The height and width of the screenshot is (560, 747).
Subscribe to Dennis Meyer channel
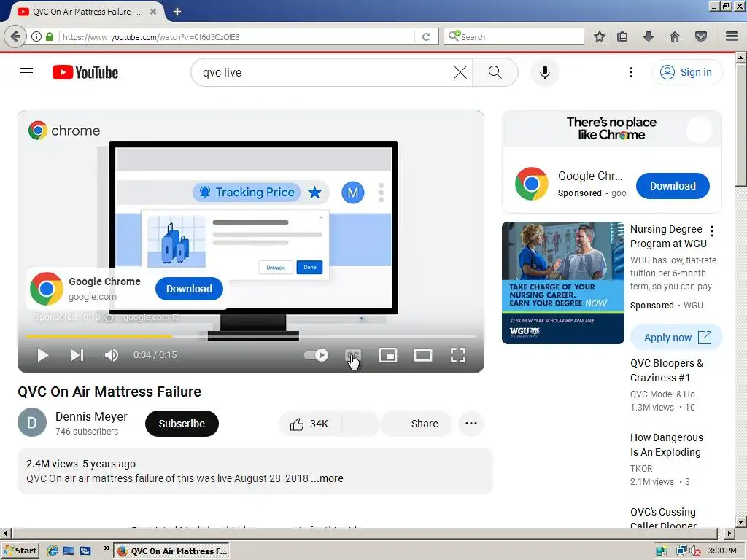tap(182, 424)
